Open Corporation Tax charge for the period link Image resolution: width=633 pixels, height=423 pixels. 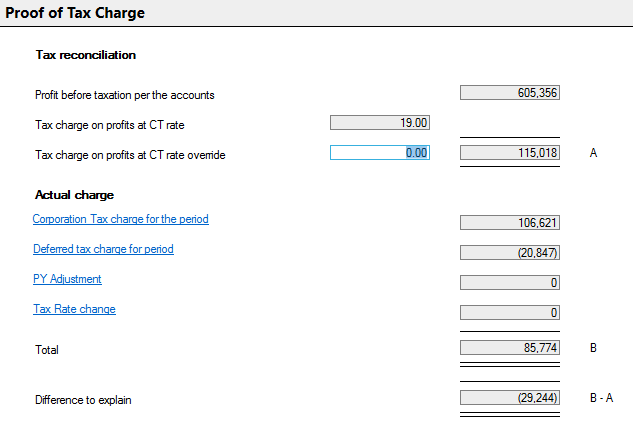click(x=121, y=219)
